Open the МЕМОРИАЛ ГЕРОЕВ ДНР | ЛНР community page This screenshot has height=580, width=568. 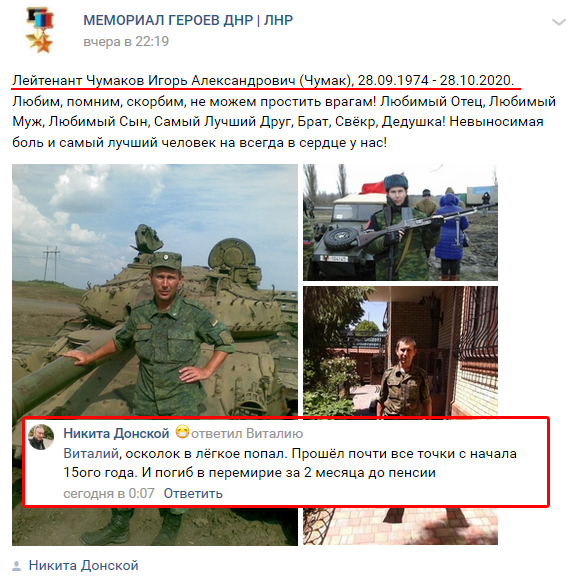[188, 20]
